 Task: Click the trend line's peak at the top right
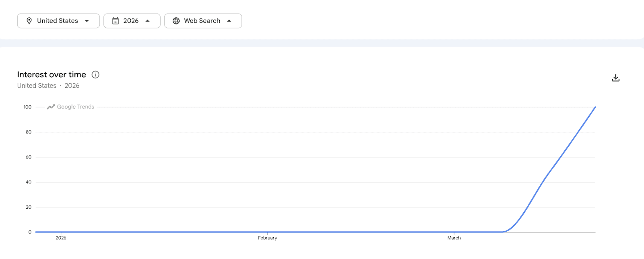click(x=595, y=107)
